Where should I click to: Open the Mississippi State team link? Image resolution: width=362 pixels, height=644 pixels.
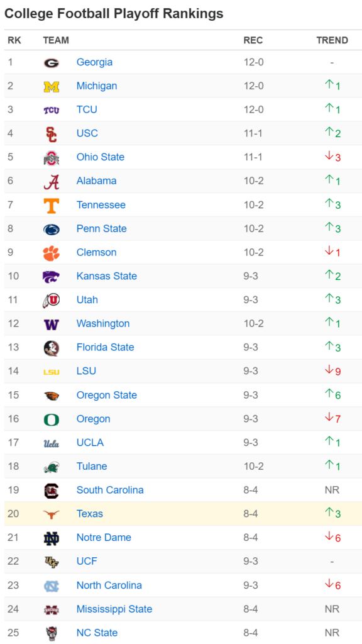click(114, 609)
